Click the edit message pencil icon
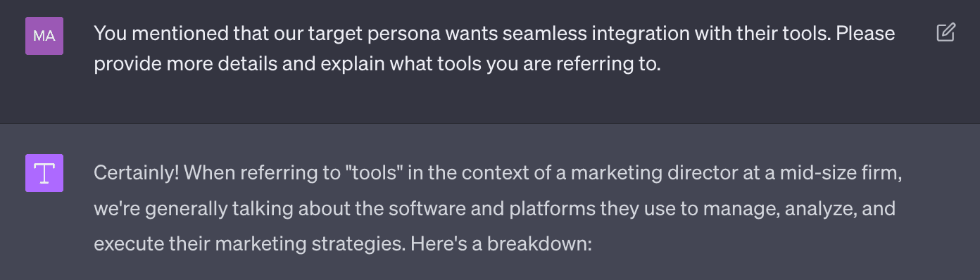Viewport: 980px width, 280px height. [x=946, y=32]
